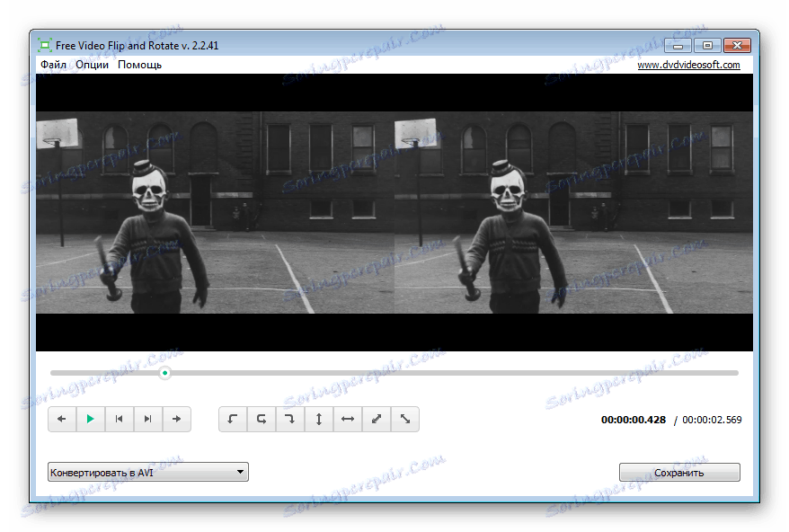Flip along the top-left to bottom-right diagonal
The height and width of the screenshot is (532, 789).
405,420
